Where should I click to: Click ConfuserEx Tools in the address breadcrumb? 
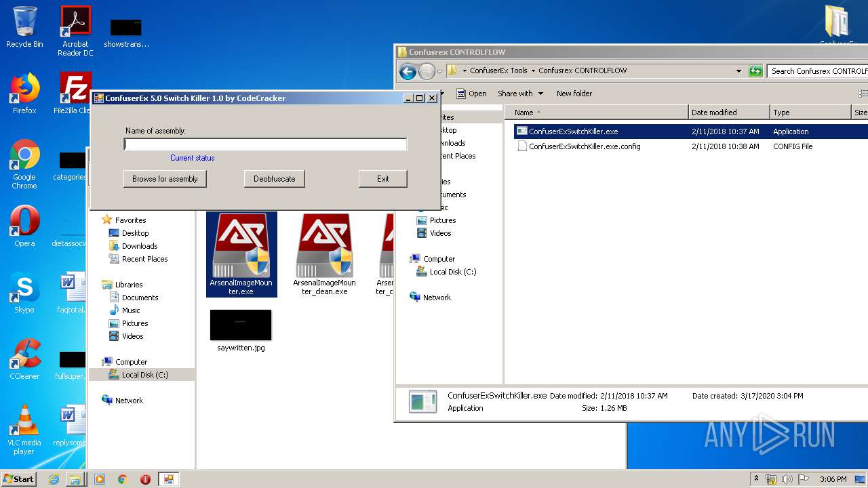click(x=498, y=70)
